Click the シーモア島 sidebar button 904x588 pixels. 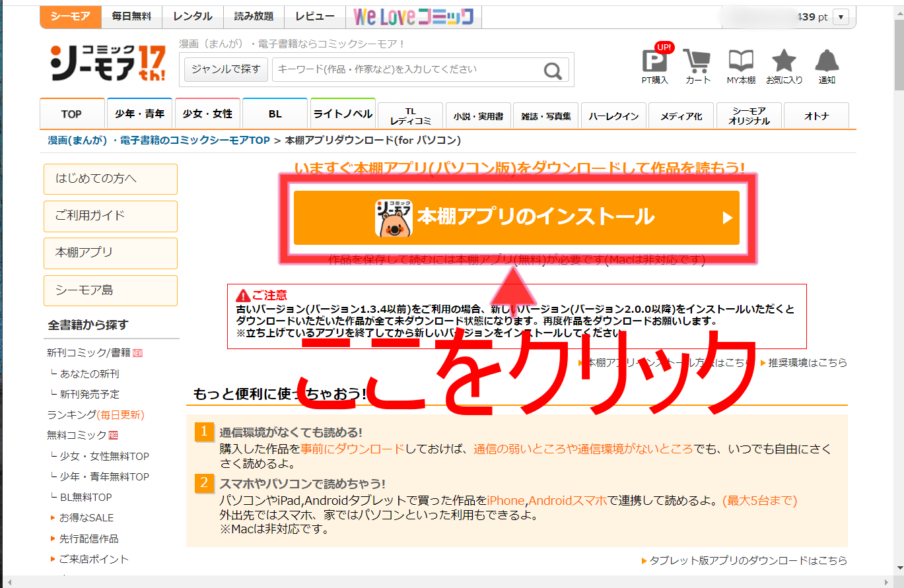pos(110,290)
